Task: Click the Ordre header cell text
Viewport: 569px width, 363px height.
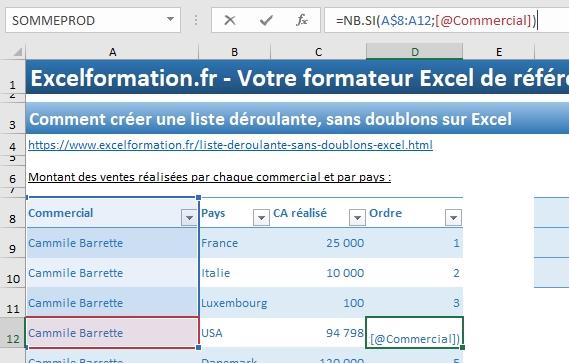Action: click(x=385, y=213)
